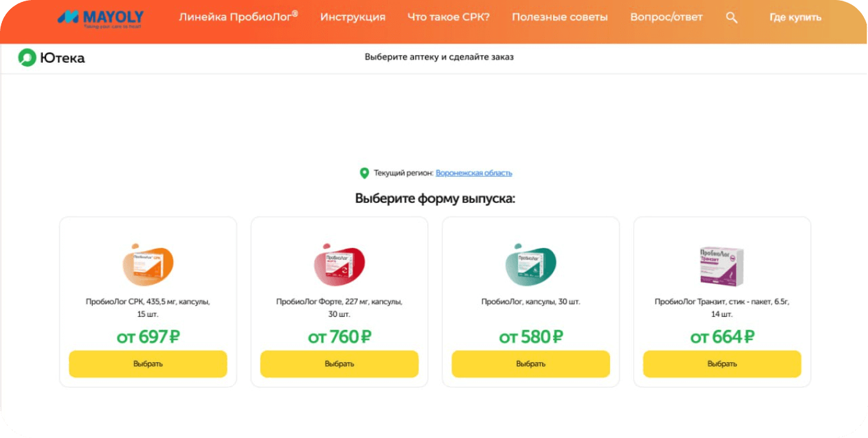The height and width of the screenshot is (438, 868).
Task: Choose ПробиоЛог Транзит with Выбрать button
Action: 722,364
